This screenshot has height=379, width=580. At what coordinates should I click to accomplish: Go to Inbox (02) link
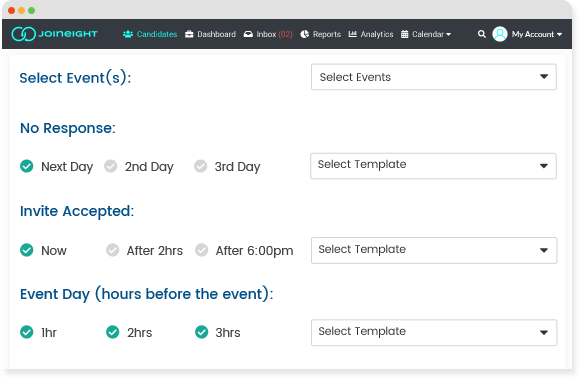coord(274,34)
